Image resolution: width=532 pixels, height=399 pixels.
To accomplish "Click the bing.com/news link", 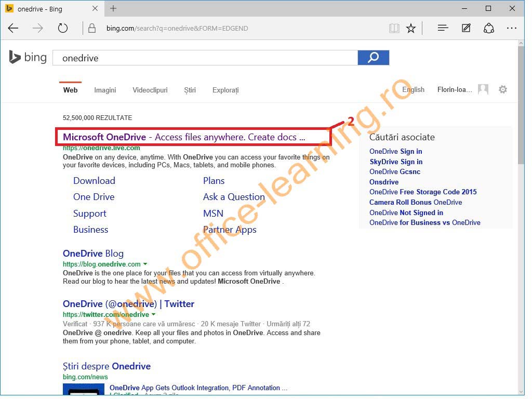I will pyautogui.click(x=85, y=377).
